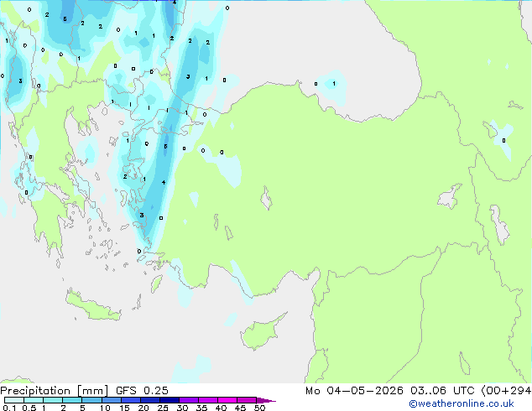
Task: Click the arrow tip beyond 50 mm on legend
Action: pyautogui.click(x=266, y=400)
